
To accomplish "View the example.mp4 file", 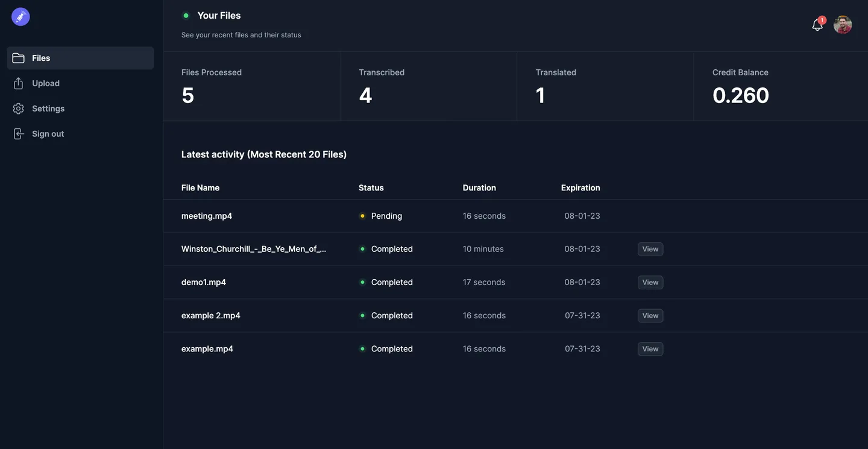I will point(650,349).
